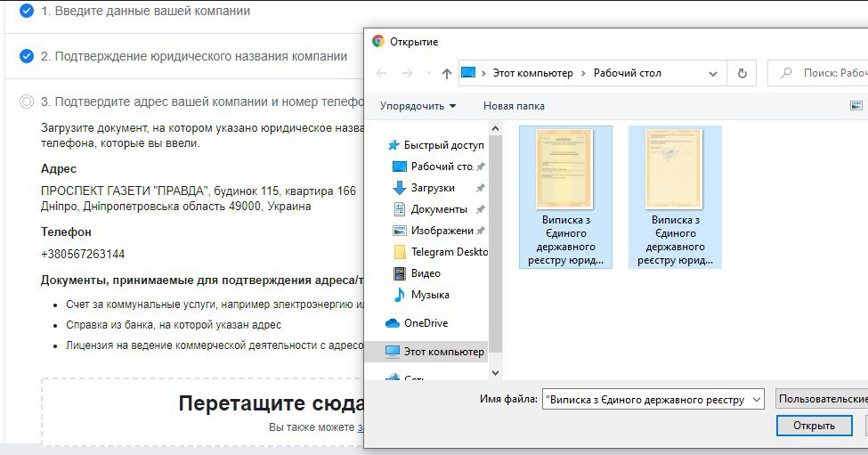The height and width of the screenshot is (455, 868).
Task: Toggle completed step 1 company data
Action: (27, 12)
